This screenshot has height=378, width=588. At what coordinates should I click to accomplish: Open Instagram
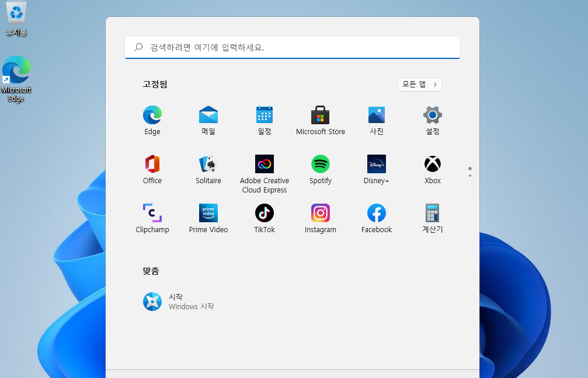pyautogui.click(x=320, y=218)
